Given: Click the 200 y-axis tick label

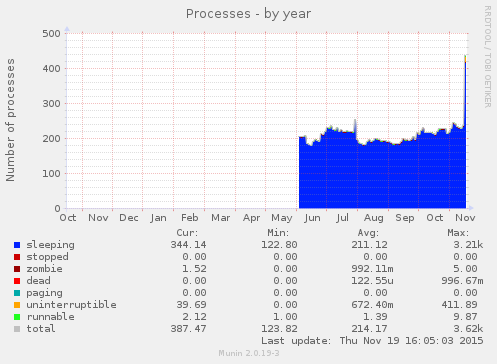Looking at the screenshot, I should click(x=51, y=139).
